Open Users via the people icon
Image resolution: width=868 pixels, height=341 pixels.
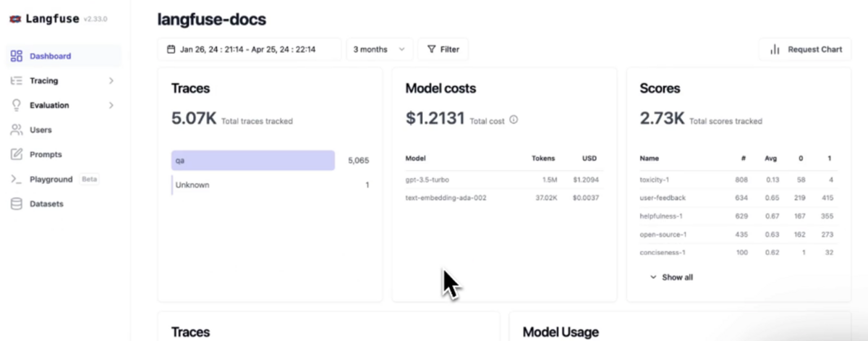click(17, 130)
